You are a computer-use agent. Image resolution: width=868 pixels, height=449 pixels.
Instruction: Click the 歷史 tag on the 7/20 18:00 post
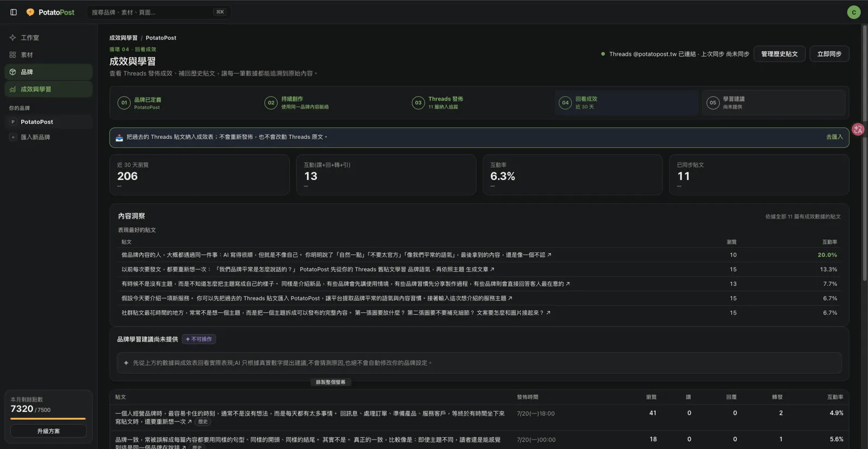coord(203,421)
